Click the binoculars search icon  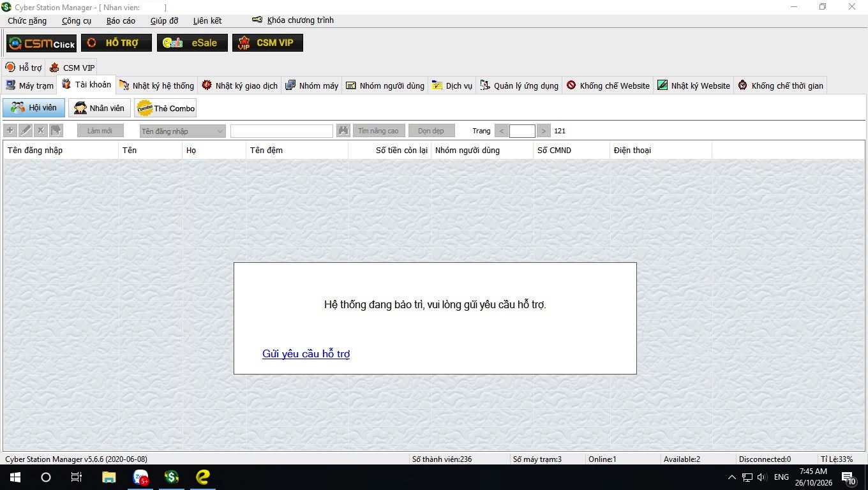tap(343, 131)
